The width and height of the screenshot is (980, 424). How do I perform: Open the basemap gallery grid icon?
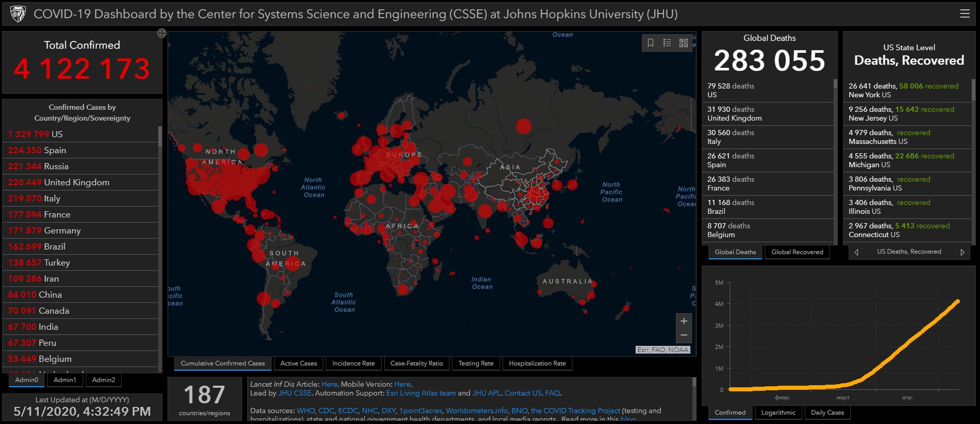pos(684,43)
